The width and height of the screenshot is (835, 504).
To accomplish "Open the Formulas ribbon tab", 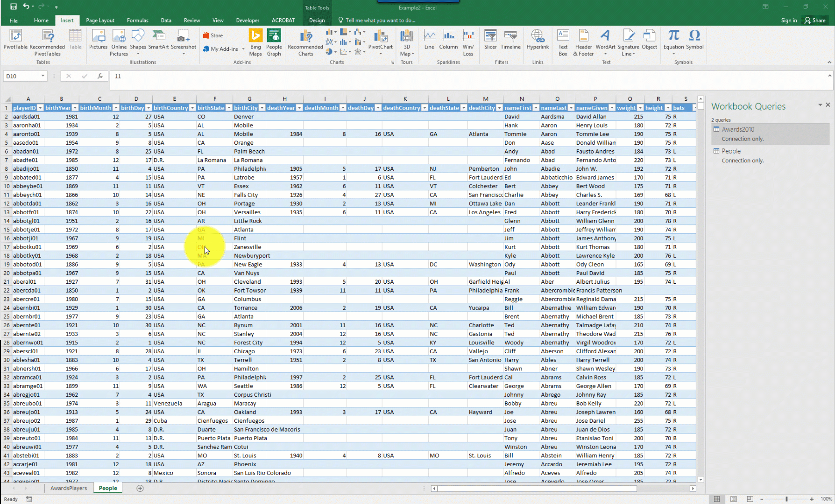I will point(137,20).
